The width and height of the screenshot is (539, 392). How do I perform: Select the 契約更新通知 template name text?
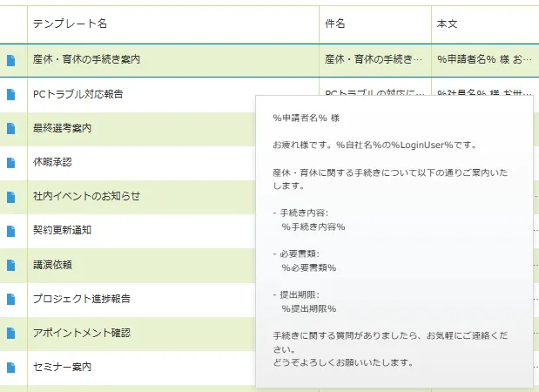[62, 231]
